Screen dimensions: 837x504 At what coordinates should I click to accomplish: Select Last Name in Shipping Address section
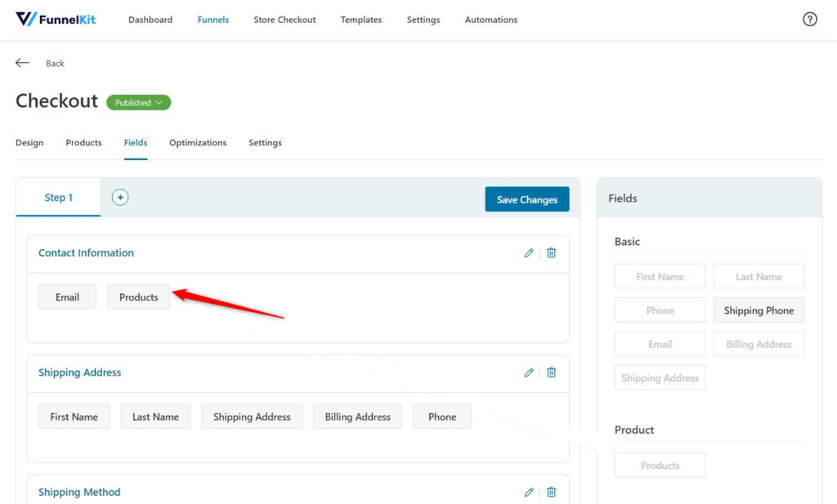click(155, 417)
